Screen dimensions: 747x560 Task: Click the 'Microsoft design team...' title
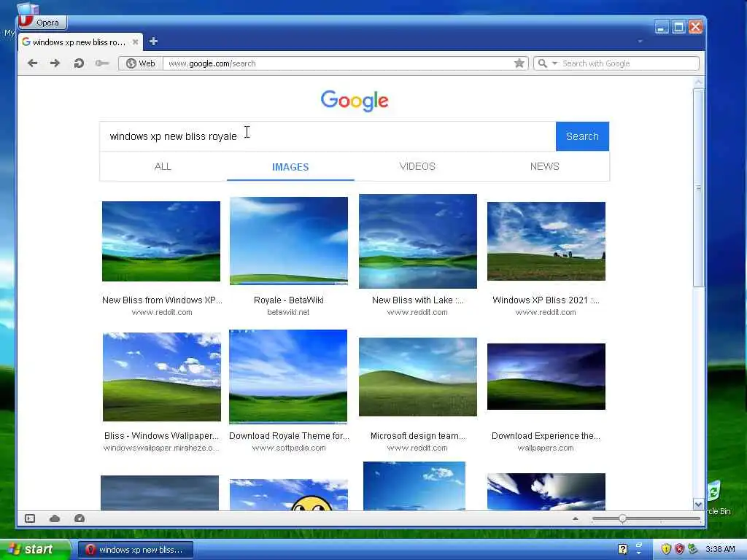click(418, 436)
